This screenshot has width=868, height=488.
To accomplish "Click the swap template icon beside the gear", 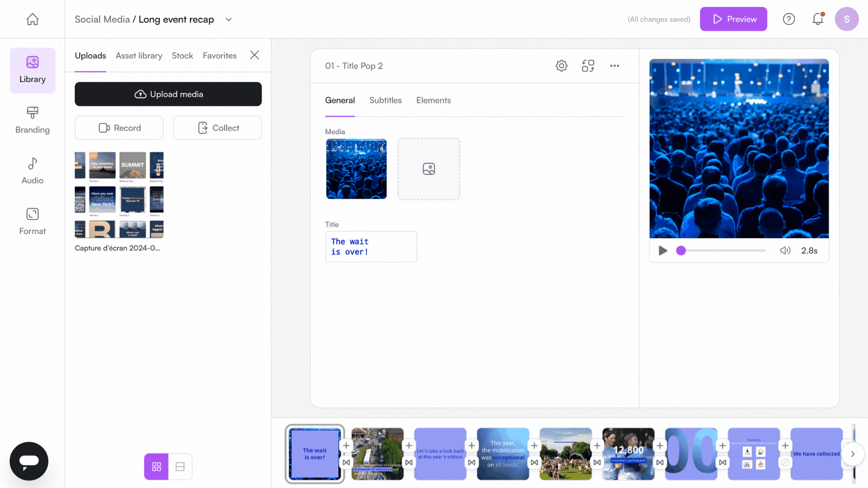I will (588, 66).
